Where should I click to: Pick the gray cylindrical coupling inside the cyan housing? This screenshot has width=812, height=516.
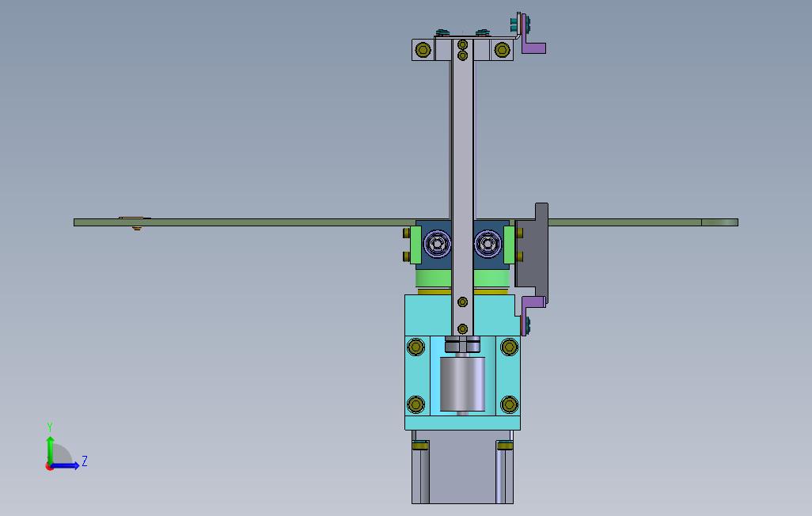click(x=462, y=384)
